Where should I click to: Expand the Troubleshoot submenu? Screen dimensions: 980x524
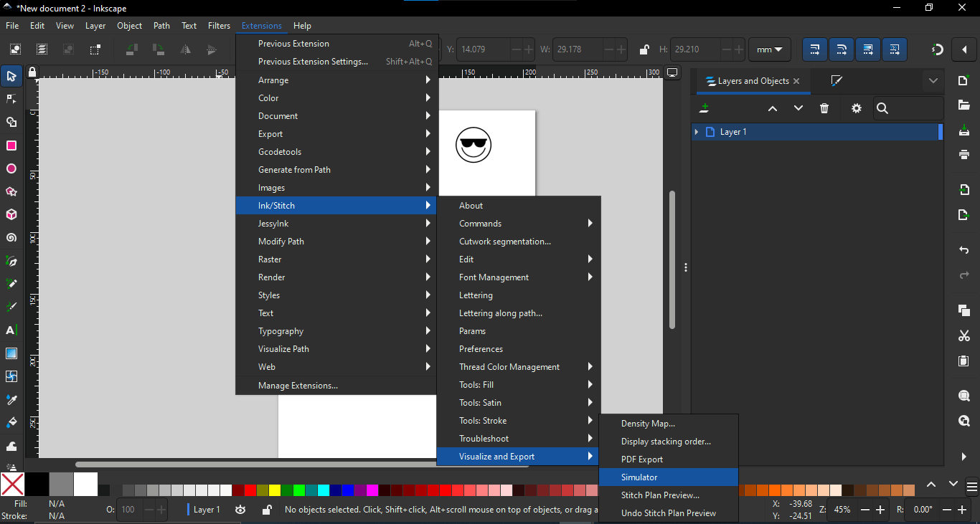519,439
